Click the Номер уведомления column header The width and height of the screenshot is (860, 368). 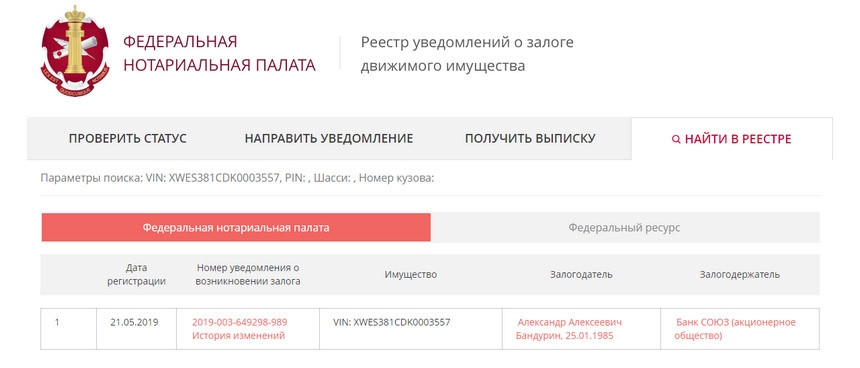click(x=248, y=275)
